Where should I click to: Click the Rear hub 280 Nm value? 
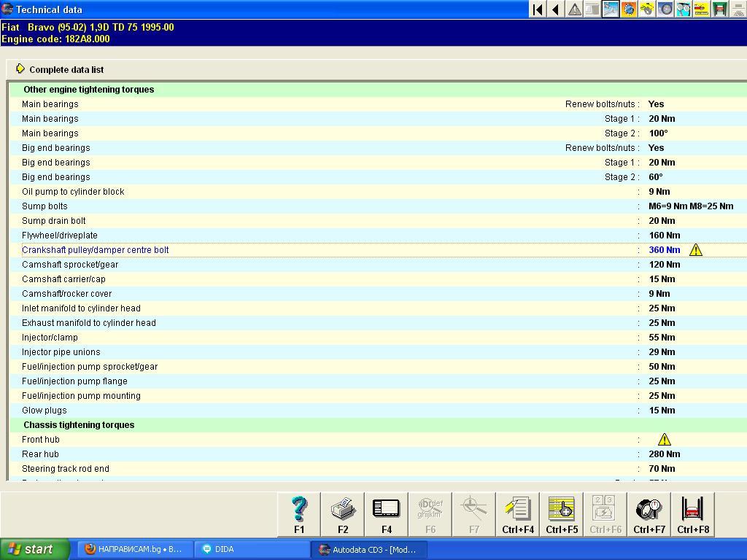[664, 454]
